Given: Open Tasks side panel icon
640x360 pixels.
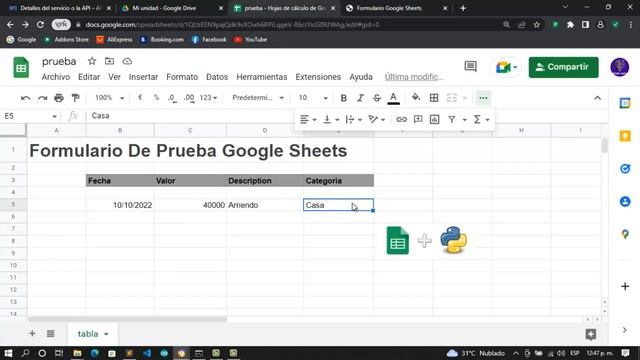Looking at the screenshot, I should (625, 169).
